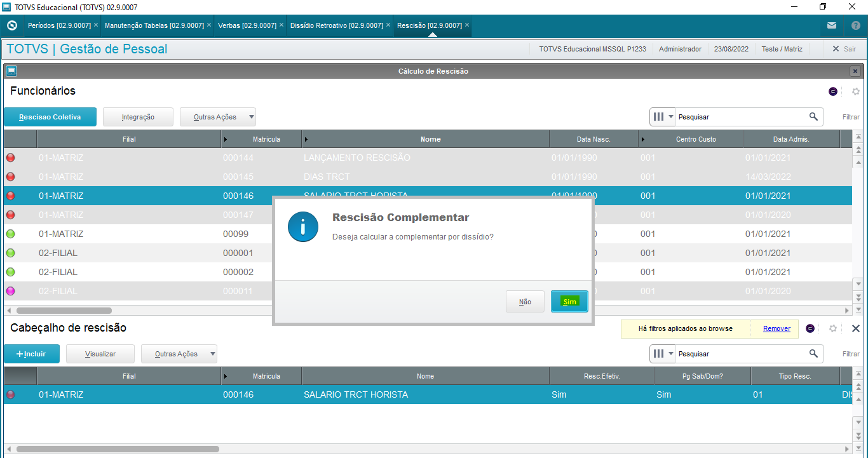Click the Cálculo de Rescisão window icon
The image size is (868, 458).
tap(11, 71)
